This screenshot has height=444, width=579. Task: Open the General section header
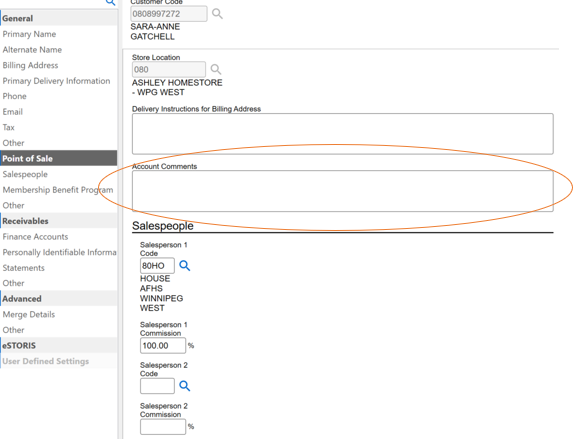tap(59, 18)
